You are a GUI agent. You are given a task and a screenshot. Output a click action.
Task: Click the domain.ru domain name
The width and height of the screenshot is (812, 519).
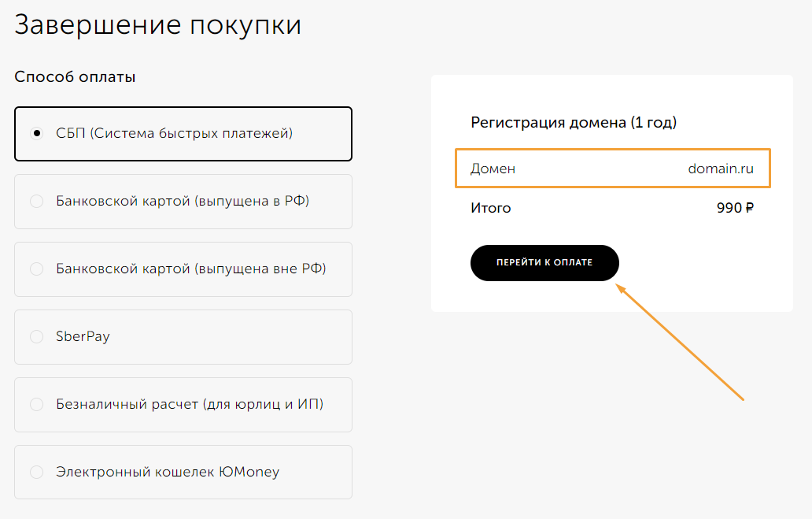click(721, 169)
